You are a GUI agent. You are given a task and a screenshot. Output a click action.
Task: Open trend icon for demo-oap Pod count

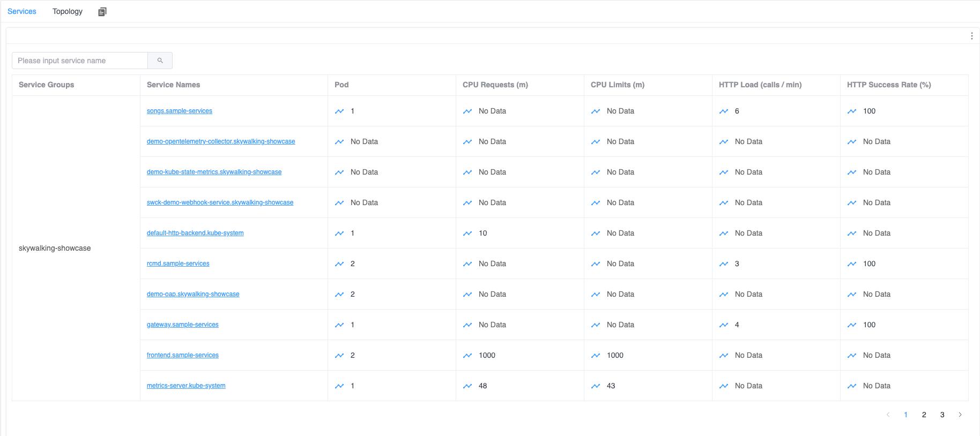(339, 295)
